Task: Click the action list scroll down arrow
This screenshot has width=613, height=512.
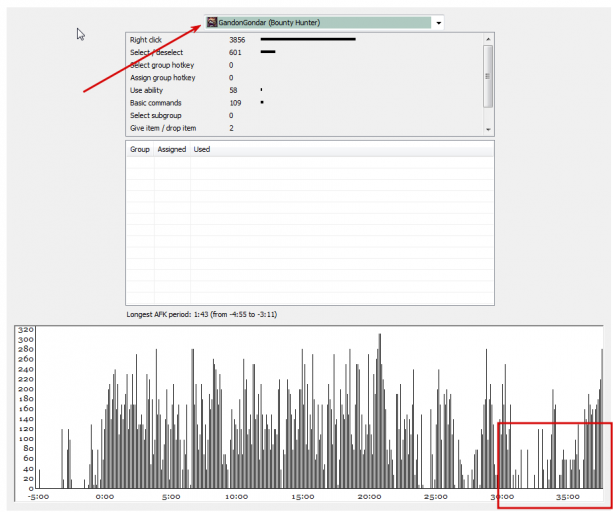Action: tap(488, 129)
